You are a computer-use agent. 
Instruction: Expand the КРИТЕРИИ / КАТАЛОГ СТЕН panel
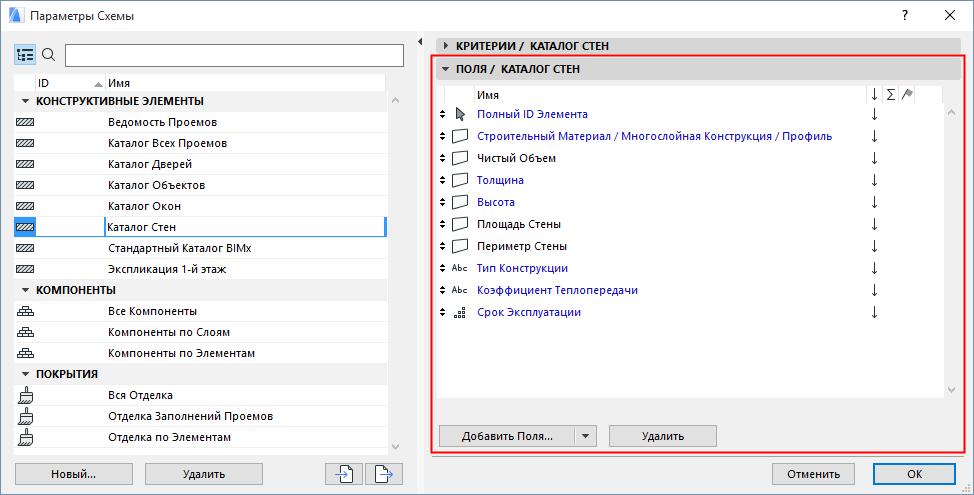pyautogui.click(x=446, y=46)
